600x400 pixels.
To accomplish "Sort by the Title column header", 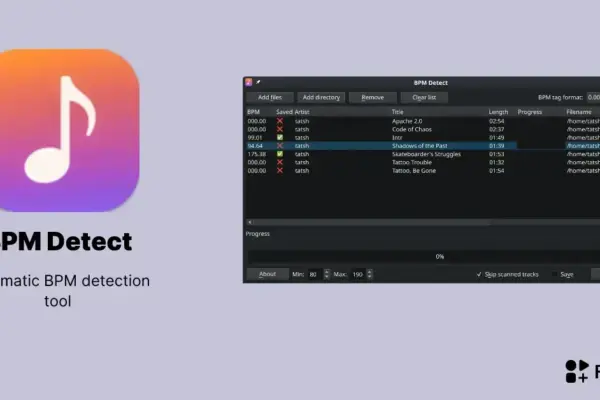I will pyautogui.click(x=398, y=112).
